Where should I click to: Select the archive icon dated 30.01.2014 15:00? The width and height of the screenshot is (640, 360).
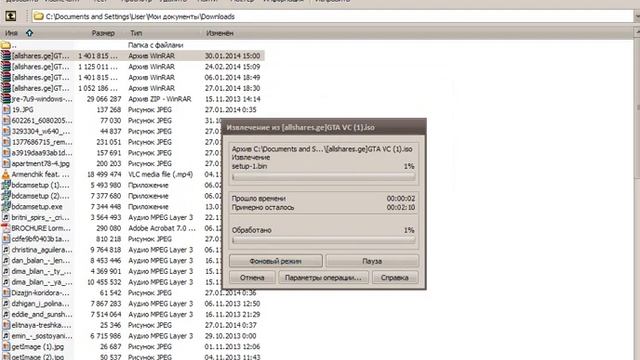pos(6,56)
